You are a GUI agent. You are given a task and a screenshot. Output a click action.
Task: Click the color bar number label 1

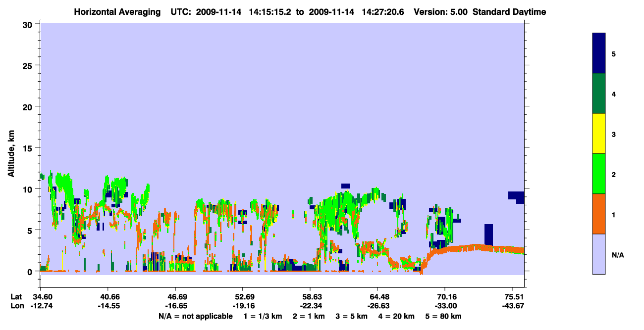pyautogui.click(x=614, y=215)
